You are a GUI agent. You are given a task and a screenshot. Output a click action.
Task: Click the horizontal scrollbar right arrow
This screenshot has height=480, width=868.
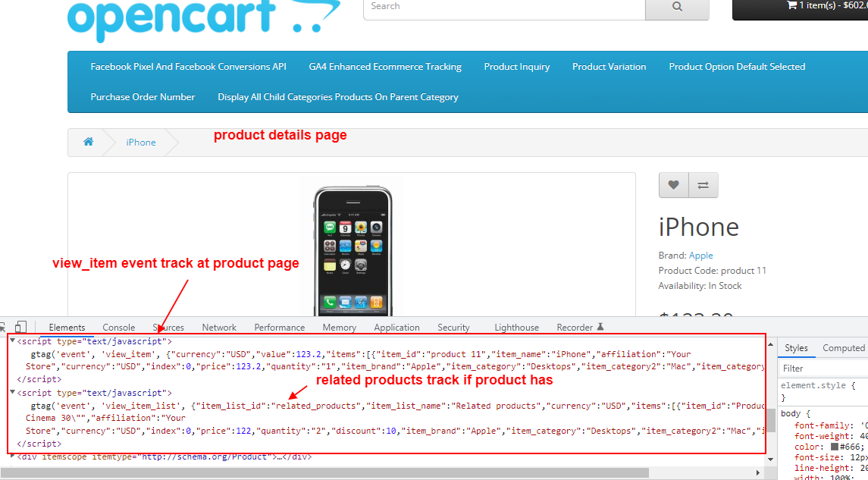tap(758, 473)
